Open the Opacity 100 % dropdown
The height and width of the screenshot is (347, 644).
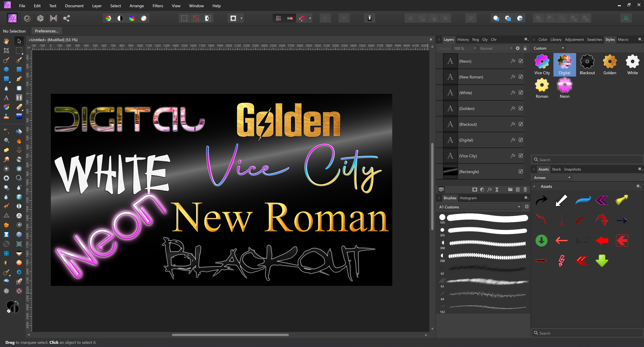(465, 48)
